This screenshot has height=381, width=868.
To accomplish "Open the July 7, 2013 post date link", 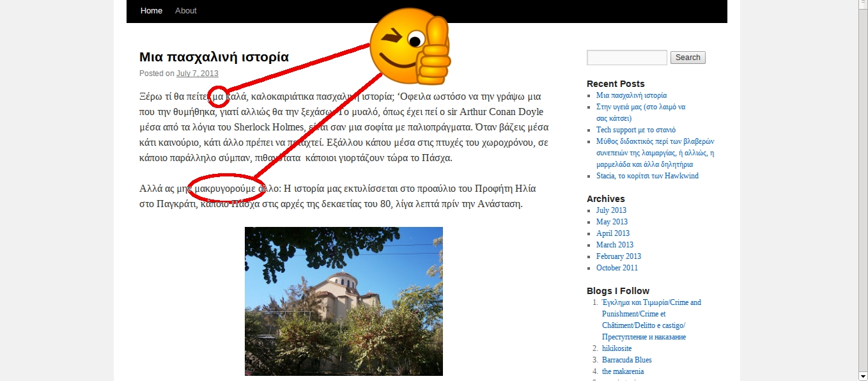I will [x=198, y=74].
